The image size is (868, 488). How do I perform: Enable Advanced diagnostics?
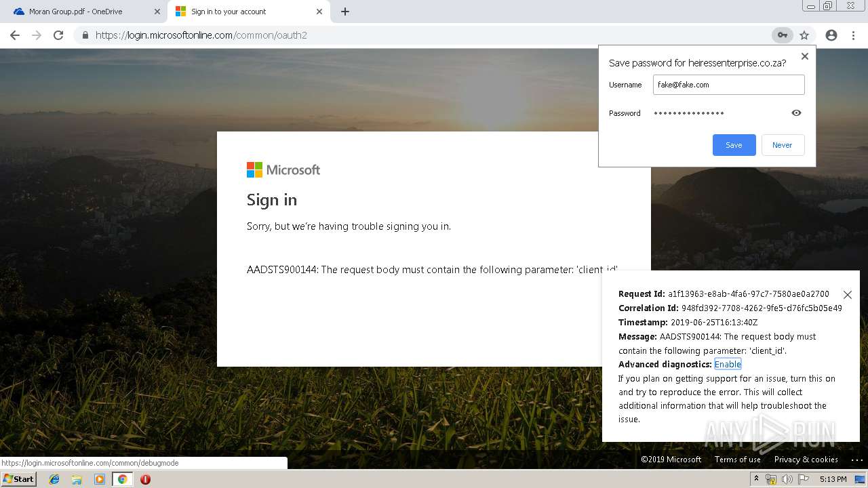tap(728, 364)
